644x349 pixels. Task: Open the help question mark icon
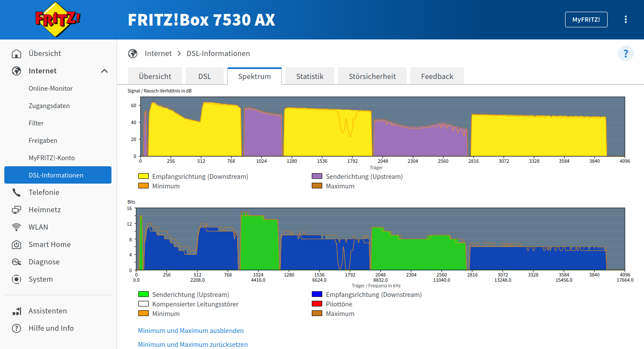point(625,54)
